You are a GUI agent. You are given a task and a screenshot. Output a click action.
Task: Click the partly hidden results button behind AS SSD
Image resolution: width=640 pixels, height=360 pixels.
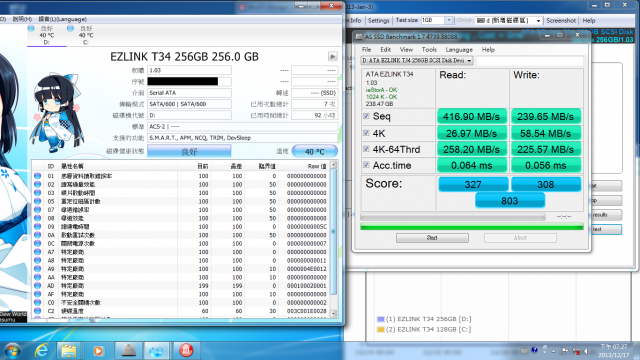[606, 215]
